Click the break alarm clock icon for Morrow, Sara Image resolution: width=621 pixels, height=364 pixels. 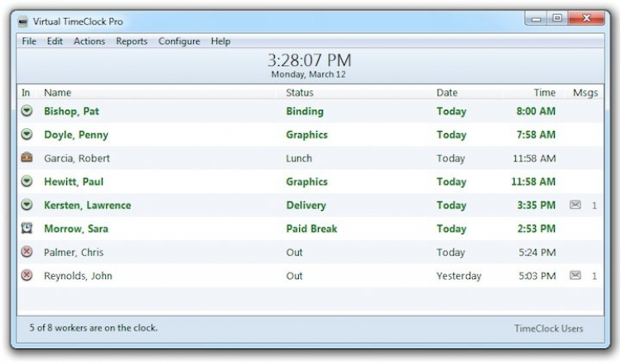point(26,227)
